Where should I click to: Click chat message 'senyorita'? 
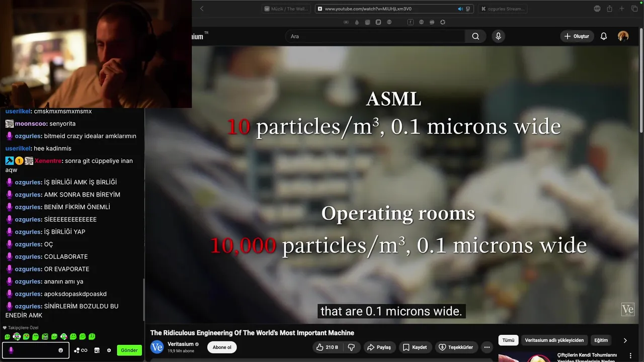62,124
